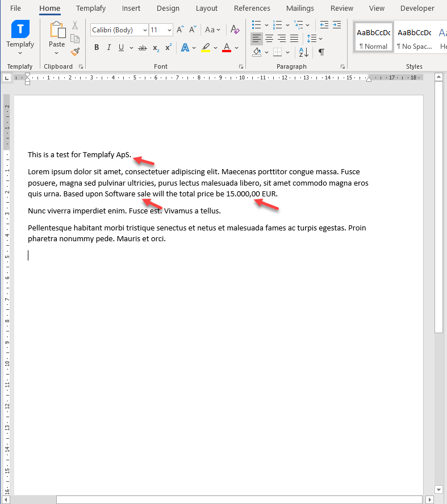The height and width of the screenshot is (504, 447).
Task: Open highlight color dropdown arrow
Action: click(x=215, y=48)
